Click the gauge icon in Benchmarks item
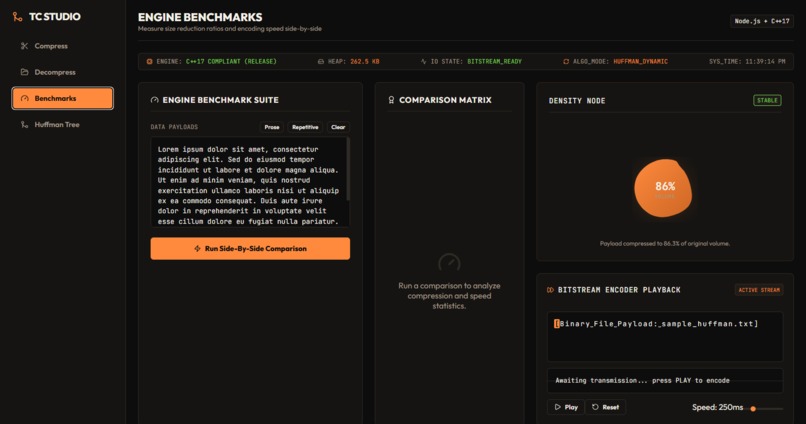 (x=24, y=98)
